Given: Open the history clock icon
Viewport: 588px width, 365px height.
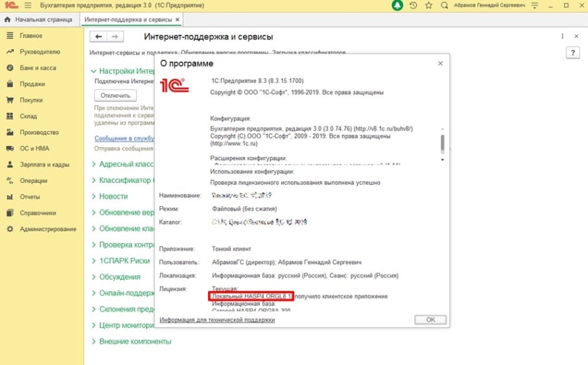Looking at the screenshot, I should [x=413, y=5].
